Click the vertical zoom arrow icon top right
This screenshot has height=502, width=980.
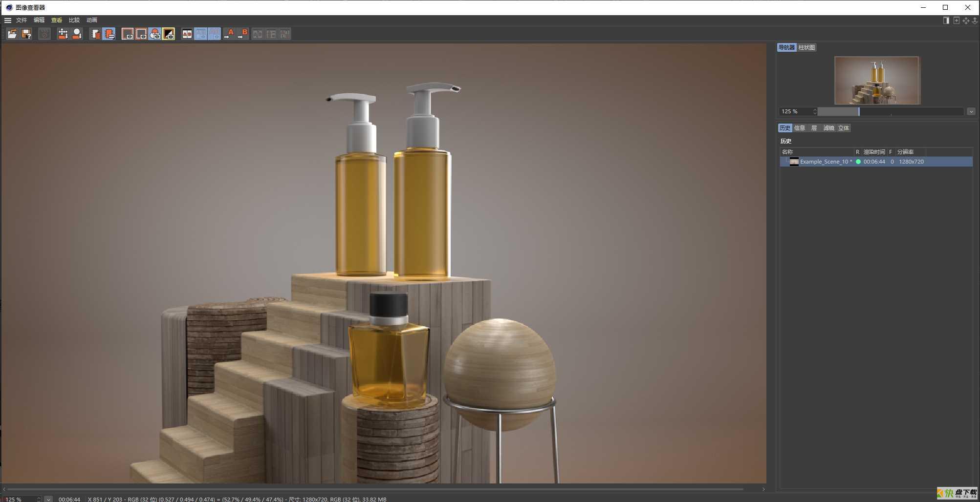tap(975, 20)
